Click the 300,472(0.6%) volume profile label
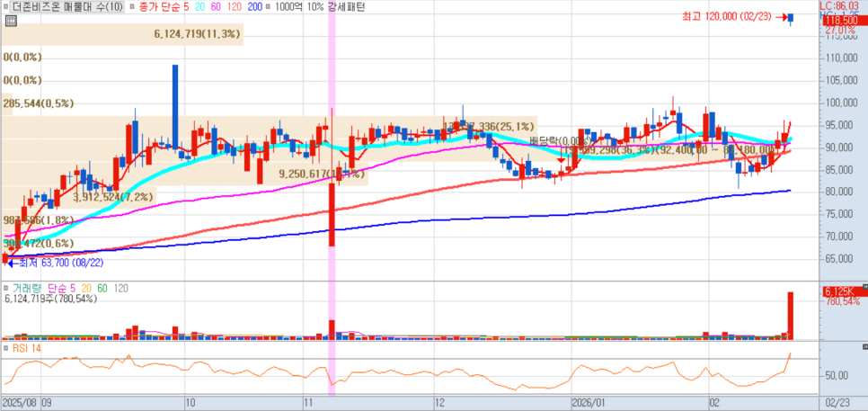Image resolution: width=868 pixels, height=411 pixels. [x=39, y=243]
